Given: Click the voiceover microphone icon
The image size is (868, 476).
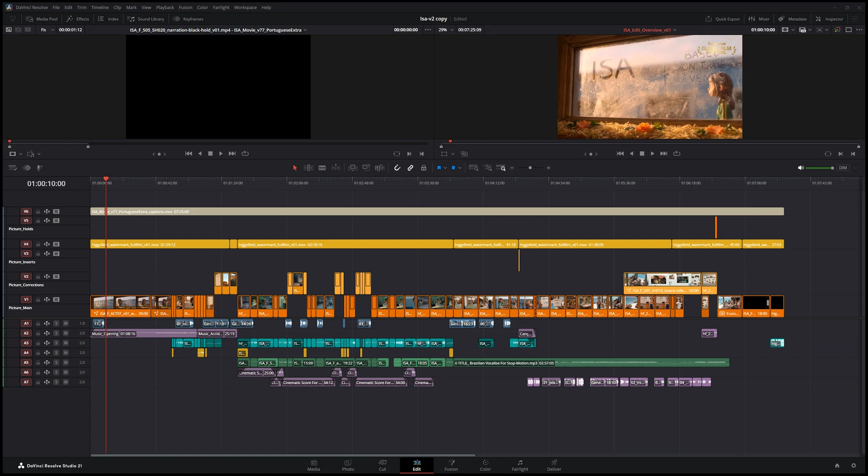Looking at the screenshot, I should pyautogui.click(x=39, y=168).
